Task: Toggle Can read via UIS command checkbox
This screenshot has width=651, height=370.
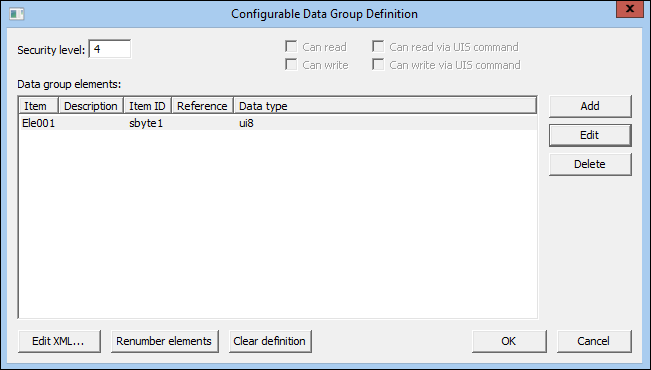Action: pos(378,47)
